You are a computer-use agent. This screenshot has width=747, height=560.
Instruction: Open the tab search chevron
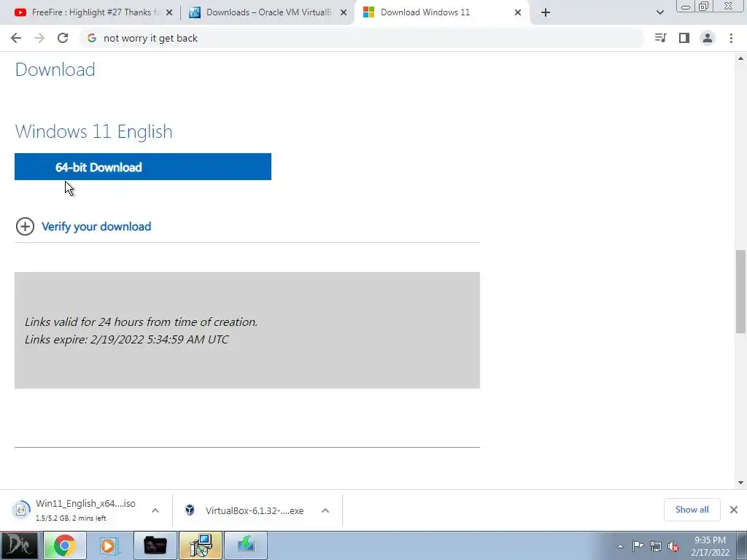pos(659,12)
